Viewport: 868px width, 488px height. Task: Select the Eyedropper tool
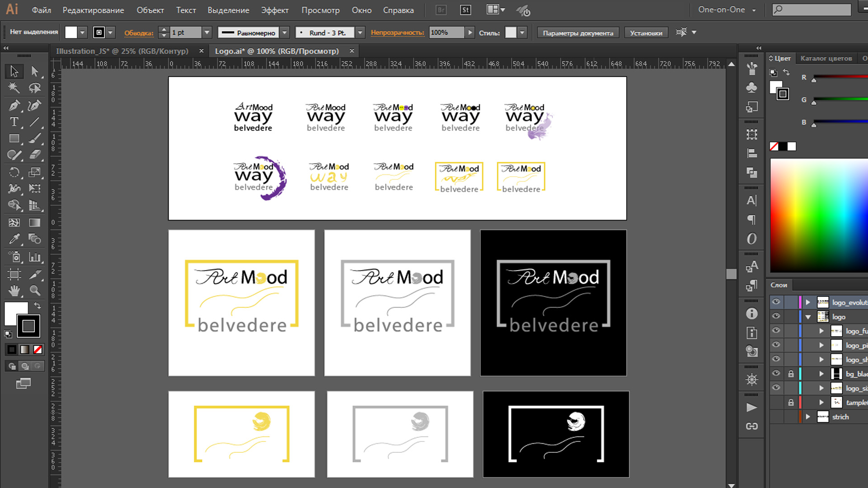coord(14,239)
